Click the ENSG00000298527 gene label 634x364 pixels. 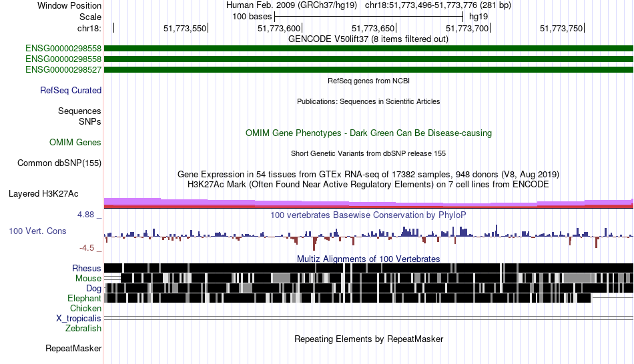point(63,70)
